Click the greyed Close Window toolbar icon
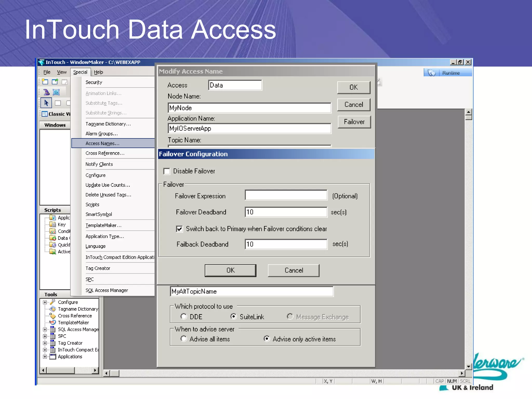Viewport: 532px width, 399px height. pos(64,82)
